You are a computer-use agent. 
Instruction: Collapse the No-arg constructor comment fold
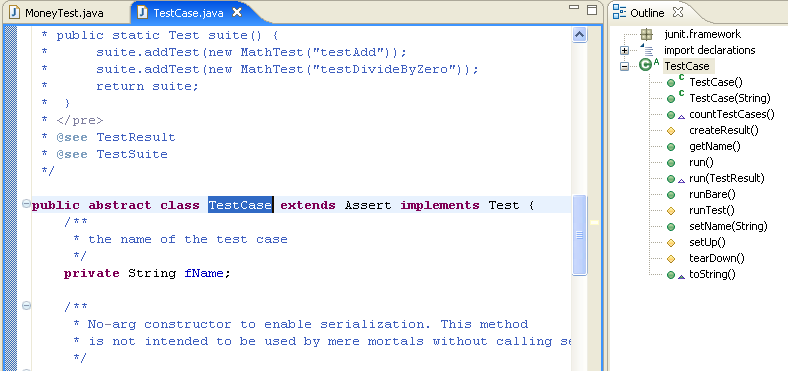coord(26,306)
